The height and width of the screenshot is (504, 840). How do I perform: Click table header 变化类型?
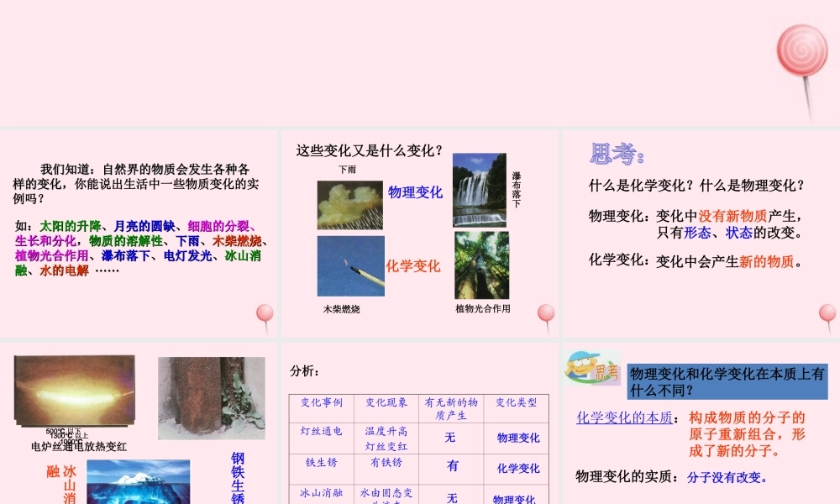(516, 402)
